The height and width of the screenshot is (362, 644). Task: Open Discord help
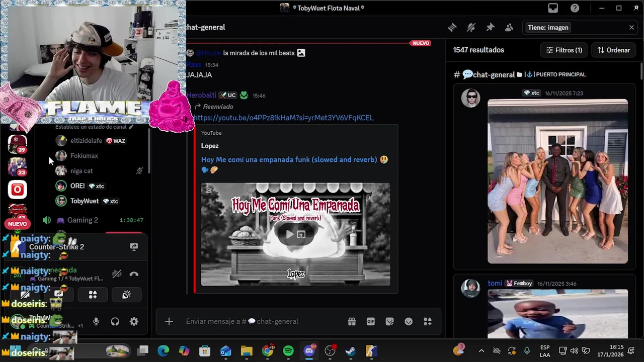[575, 8]
